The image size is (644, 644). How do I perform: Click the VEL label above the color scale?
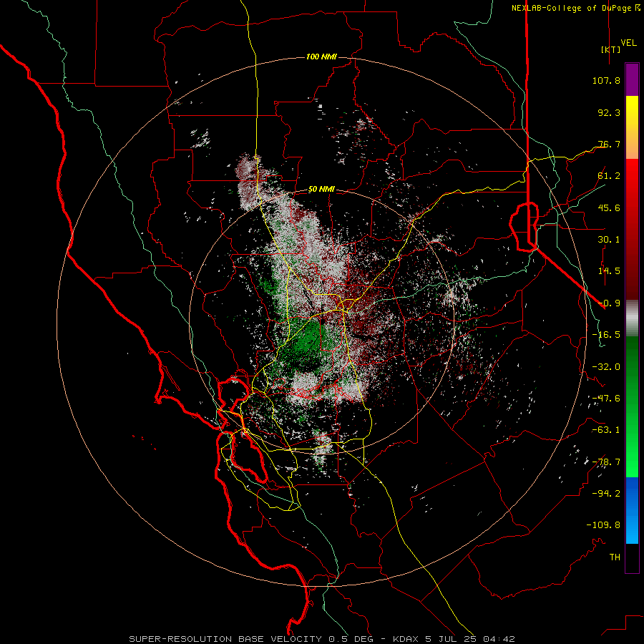click(628, 43)
